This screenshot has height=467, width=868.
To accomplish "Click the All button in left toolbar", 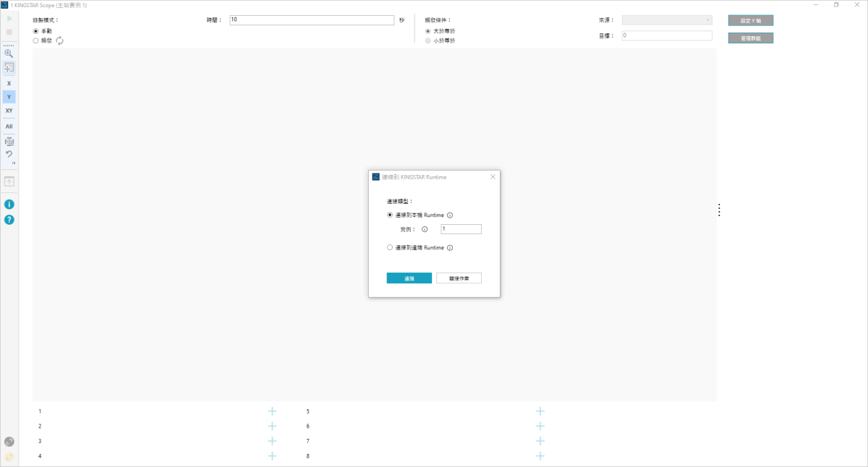I will tap(9, 127).
